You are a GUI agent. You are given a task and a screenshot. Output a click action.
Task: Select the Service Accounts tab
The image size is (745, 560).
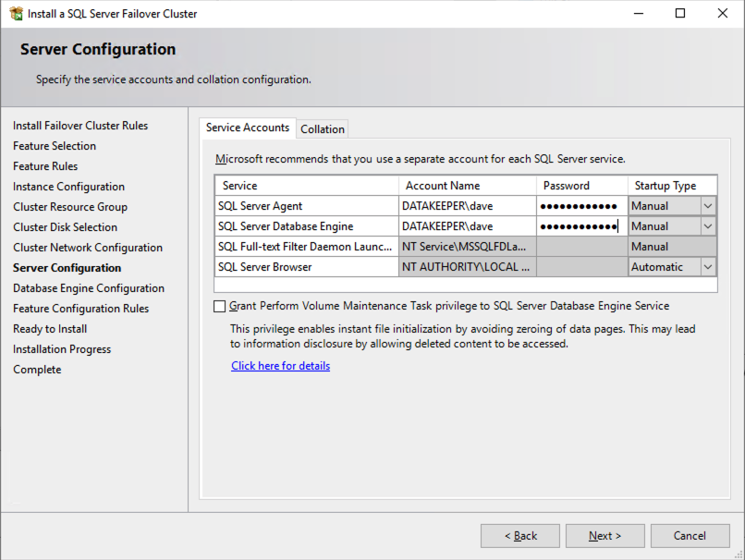pos(248,128)
